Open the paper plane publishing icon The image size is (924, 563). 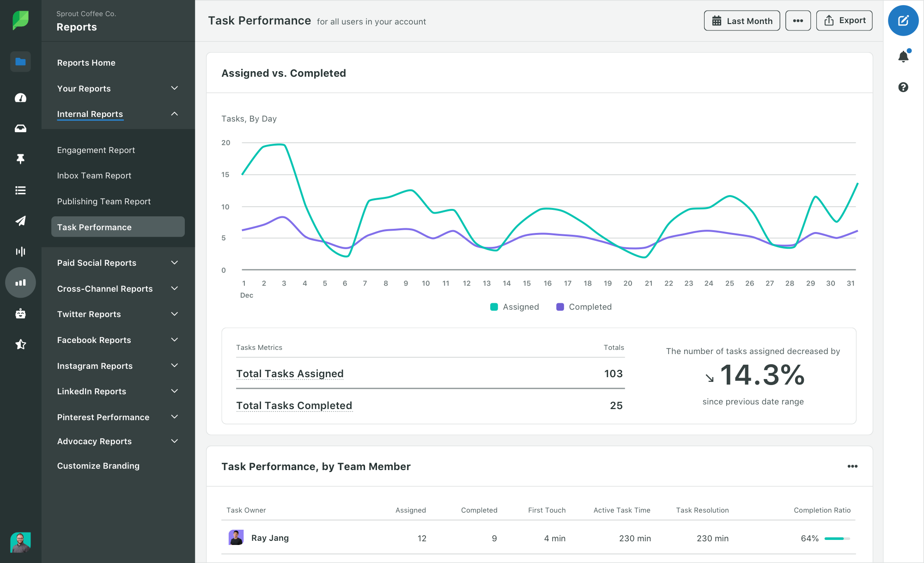point(20,221)
